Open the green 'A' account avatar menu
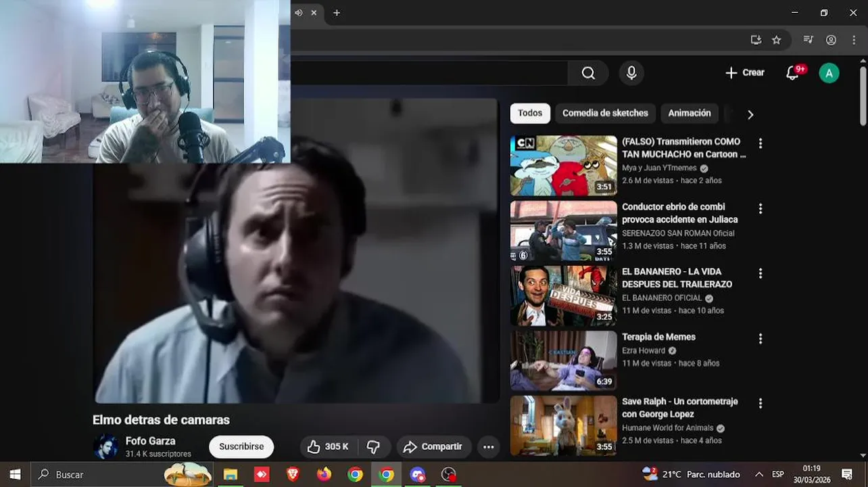Viewport: 868px width, 487px height. pos(829,73)
